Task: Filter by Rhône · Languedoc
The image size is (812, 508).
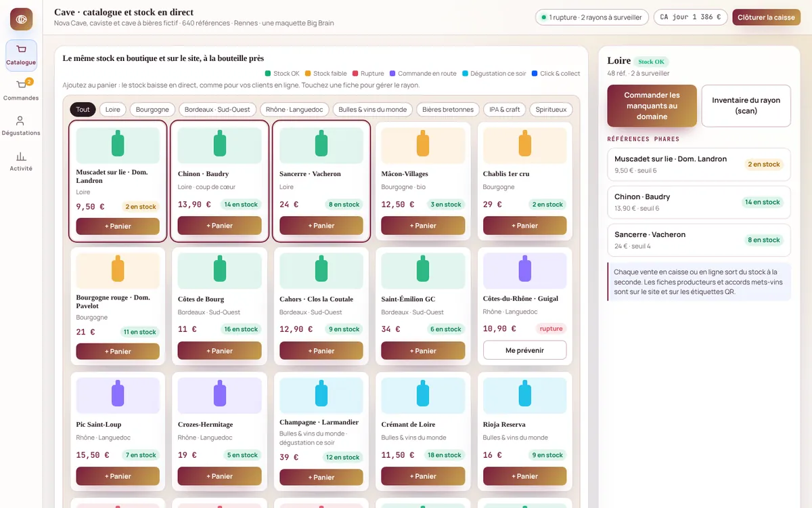Action: click(295, 109)
